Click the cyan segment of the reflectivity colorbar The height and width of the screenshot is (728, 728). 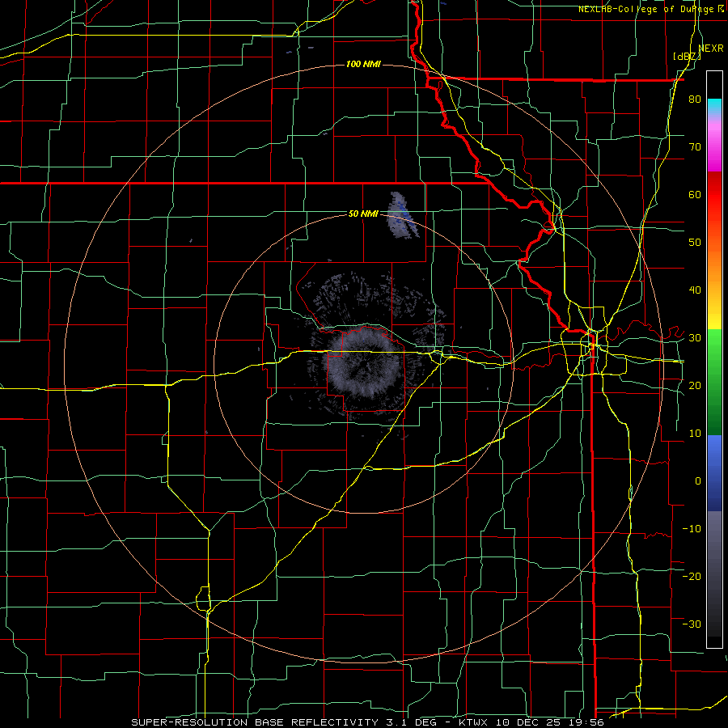714,106
